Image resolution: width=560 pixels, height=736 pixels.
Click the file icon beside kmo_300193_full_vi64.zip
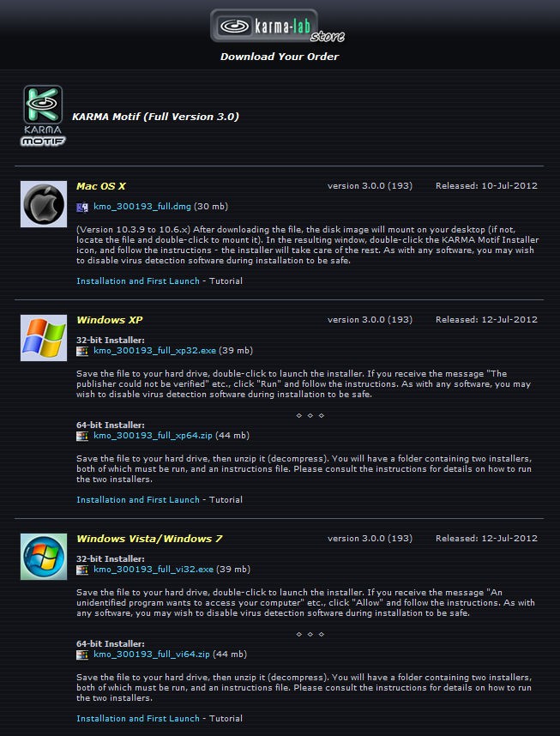(x=82, y=655)
